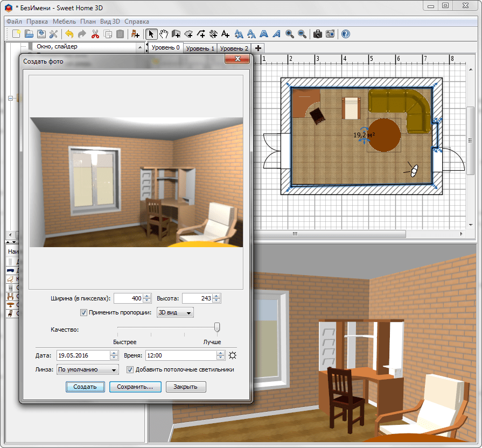The height and width of the screenshot is (448, 482).
Task: Switch to the Уровень 1 tab
Action: click(x=200, y=48)
